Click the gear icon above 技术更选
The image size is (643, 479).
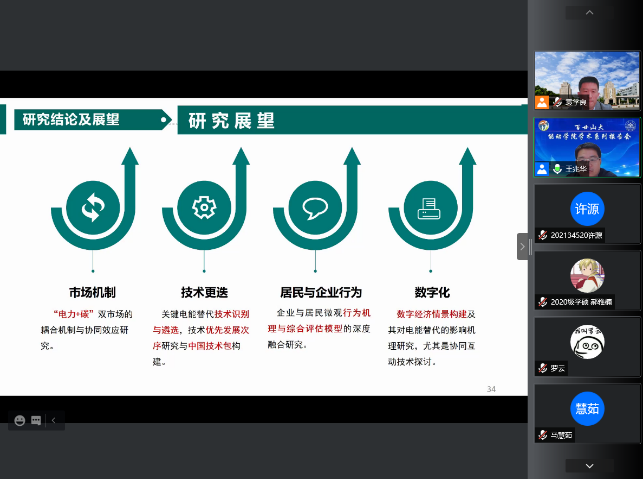point(204,208)
